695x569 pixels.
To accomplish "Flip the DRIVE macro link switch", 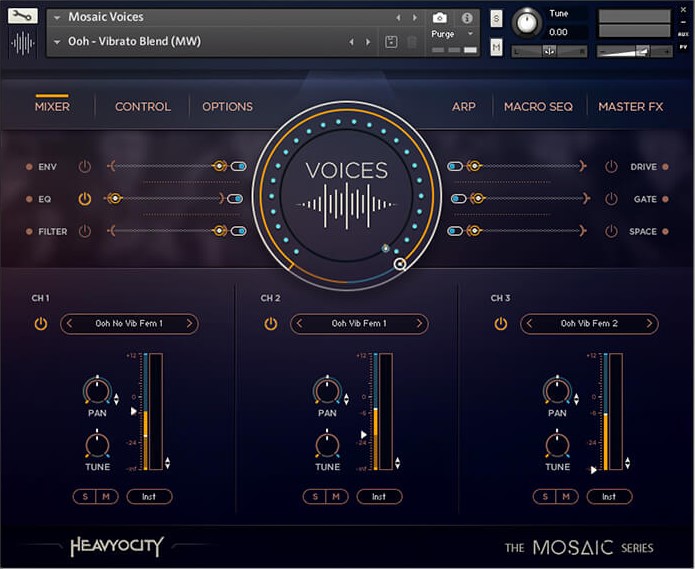I will coord(455,167).
